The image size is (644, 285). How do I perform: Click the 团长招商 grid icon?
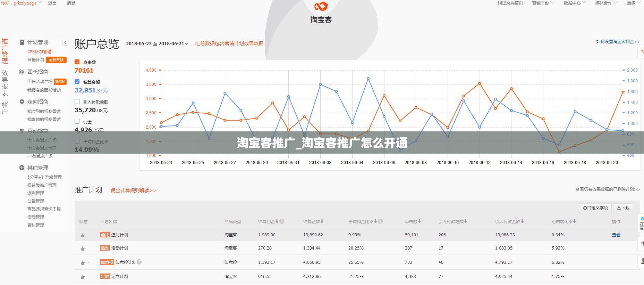point(22,72)
